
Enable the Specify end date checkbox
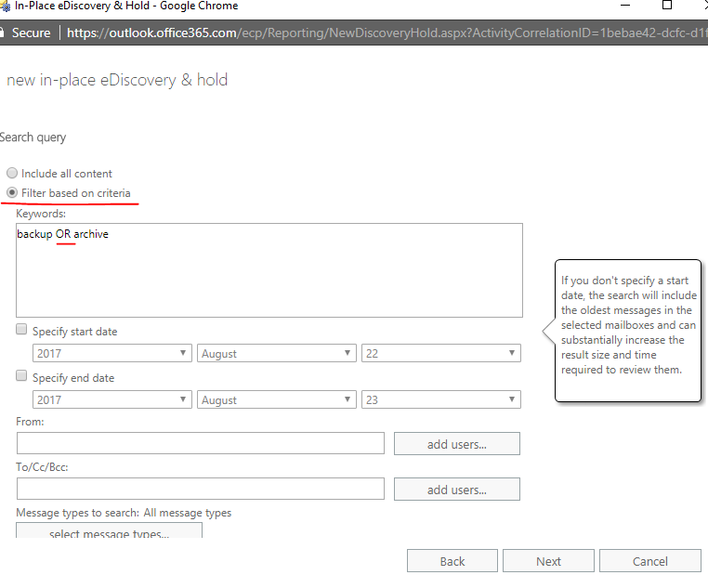21,377
